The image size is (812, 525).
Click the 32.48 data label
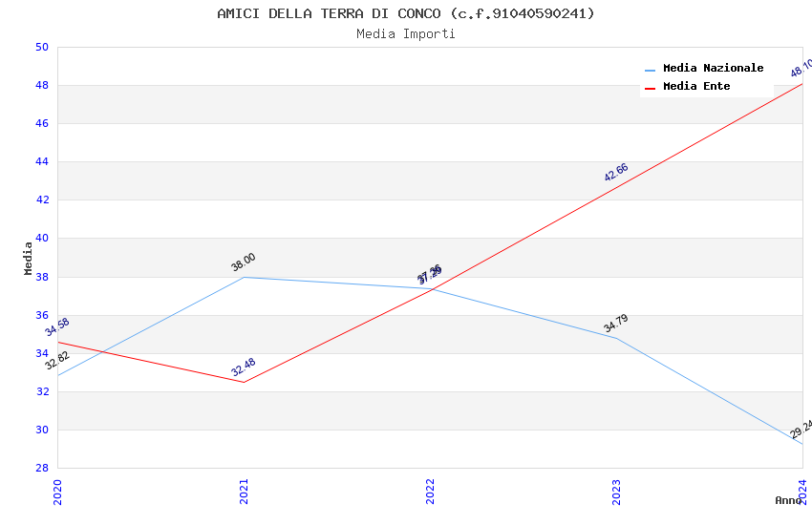(x=244, y=367)
